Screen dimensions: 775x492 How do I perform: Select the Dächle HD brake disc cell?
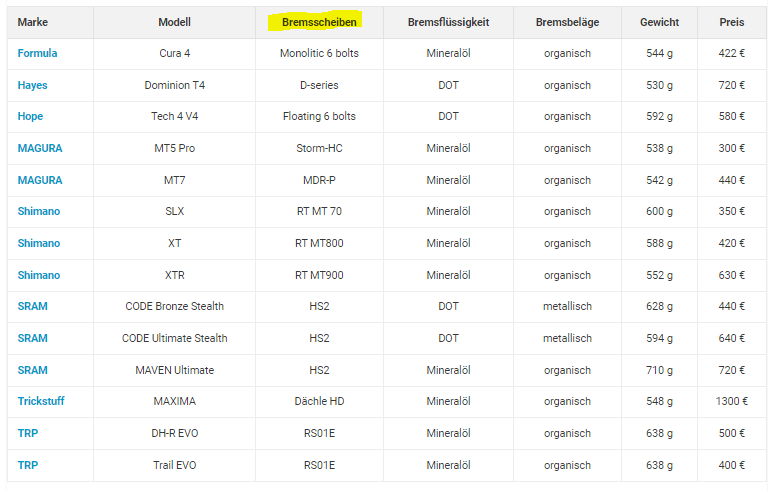click(319, 401)
